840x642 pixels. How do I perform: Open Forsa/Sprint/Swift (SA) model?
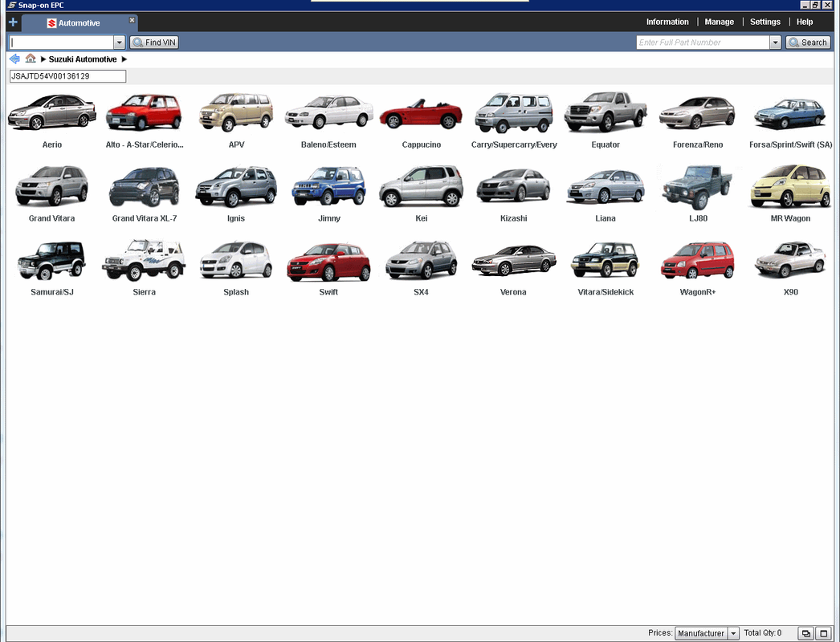(790, 113)
